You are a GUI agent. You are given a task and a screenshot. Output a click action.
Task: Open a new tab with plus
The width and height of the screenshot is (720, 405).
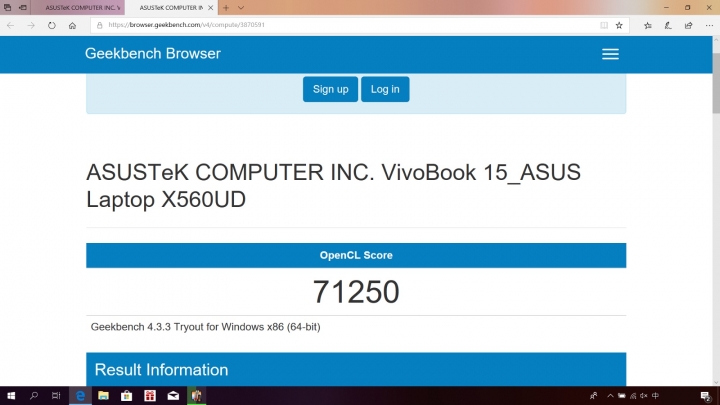point(226,8)
